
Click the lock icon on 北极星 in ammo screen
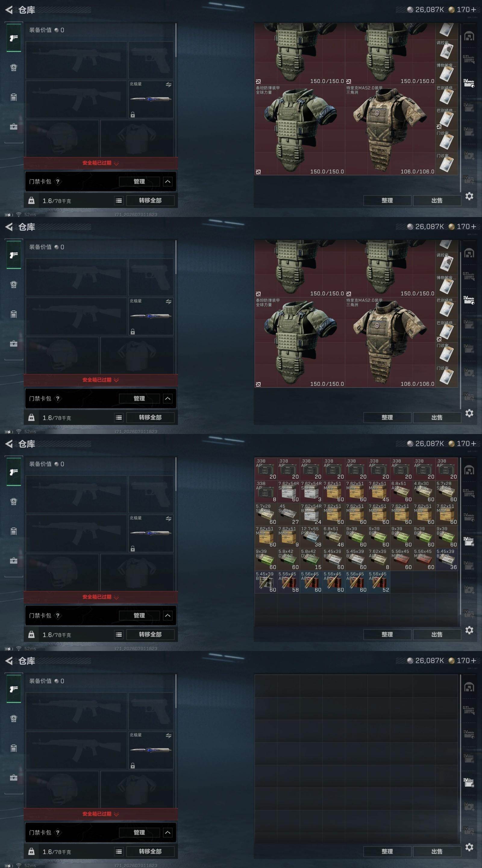pyautogui.click(x=133, y=549)
